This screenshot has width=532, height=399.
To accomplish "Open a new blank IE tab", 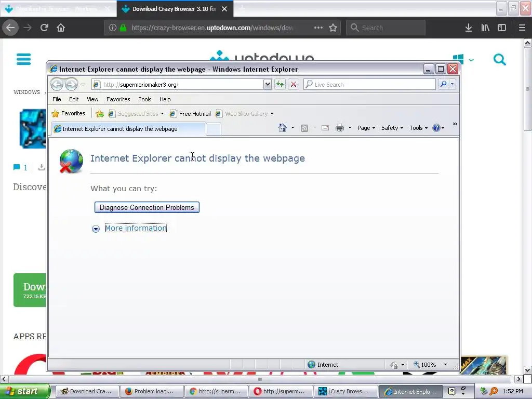I will click(214, 129).
